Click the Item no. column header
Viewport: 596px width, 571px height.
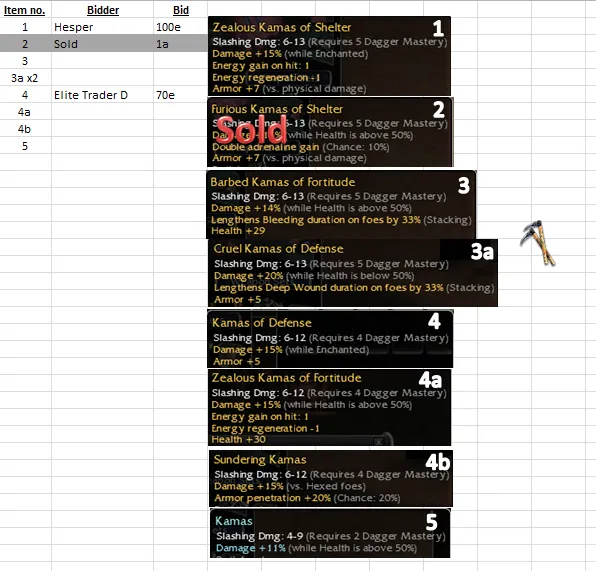pyautogui.click(x=24, y=10)
